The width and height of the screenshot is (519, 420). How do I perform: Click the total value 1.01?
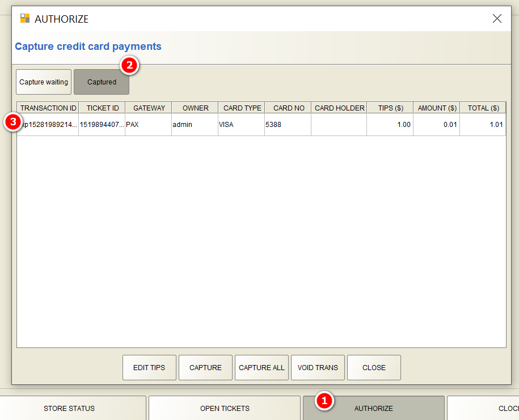pyautogui.click(x=483, y=125)
